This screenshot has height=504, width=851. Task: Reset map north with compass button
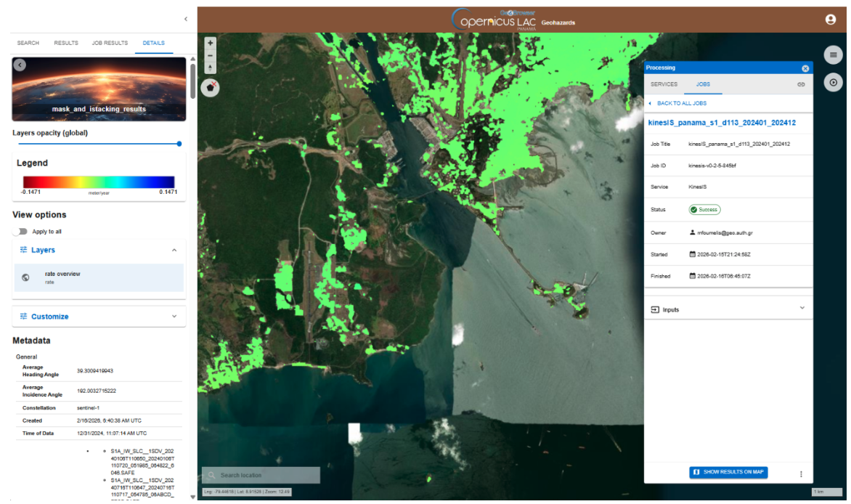(x=211, y=68)
